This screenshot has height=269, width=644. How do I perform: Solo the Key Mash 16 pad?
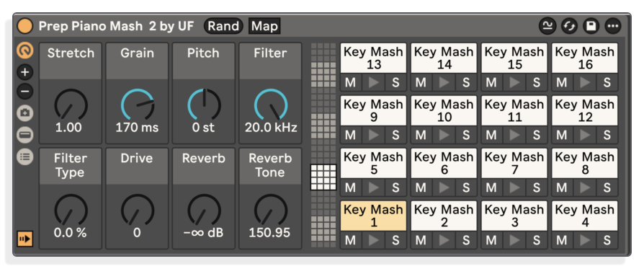[x=607, y=82]
